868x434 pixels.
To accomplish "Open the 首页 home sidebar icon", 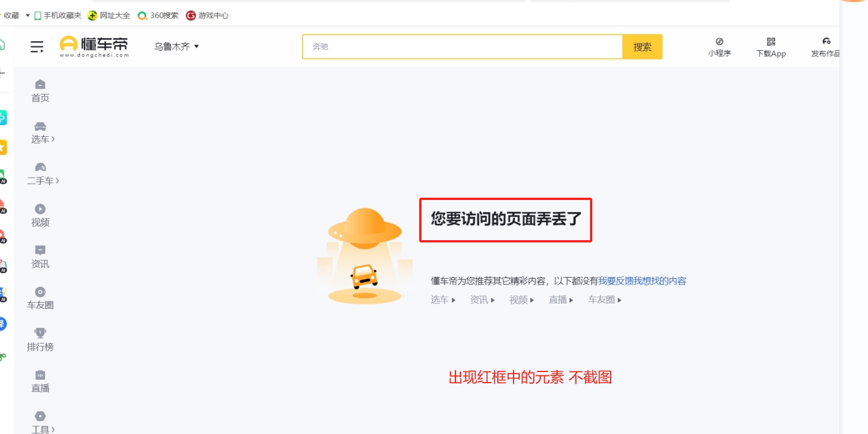I will [x=40, y=84].
